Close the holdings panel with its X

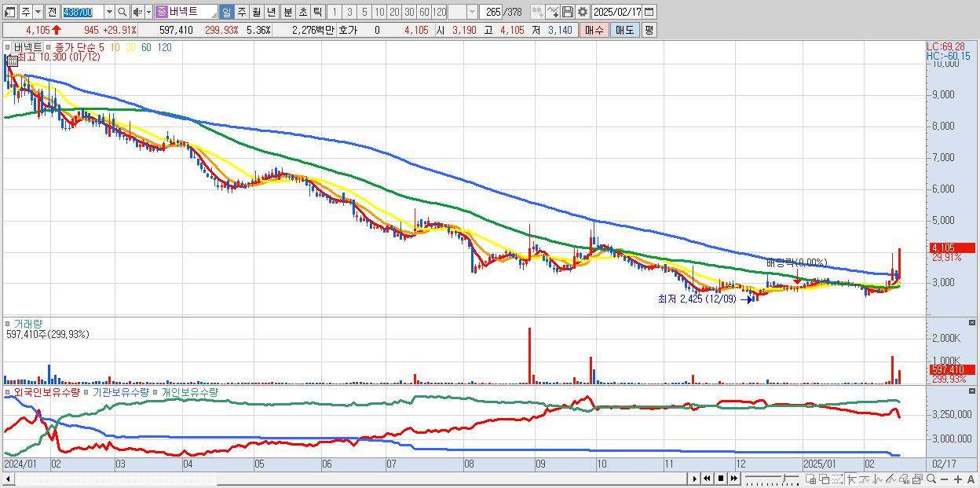tap(973, 391)
